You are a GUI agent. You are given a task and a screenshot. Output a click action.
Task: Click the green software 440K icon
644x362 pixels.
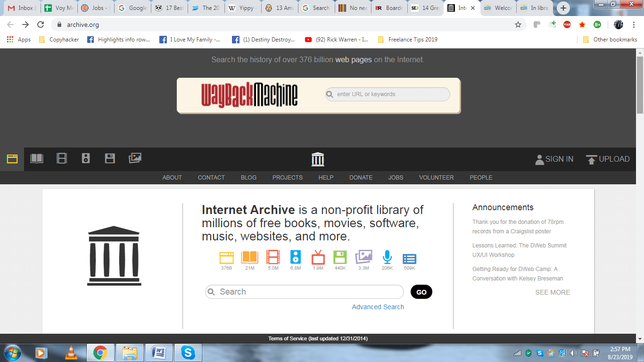[340, 257]
